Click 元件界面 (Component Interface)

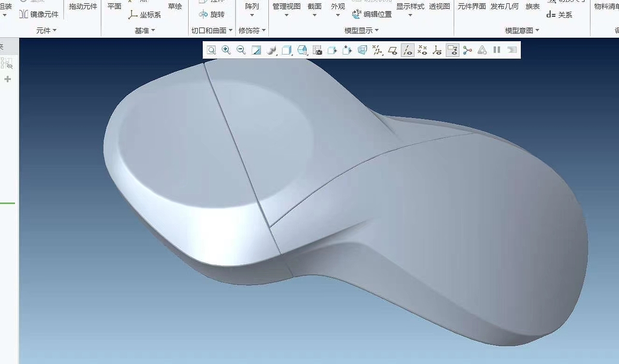(x=472, y=6)
